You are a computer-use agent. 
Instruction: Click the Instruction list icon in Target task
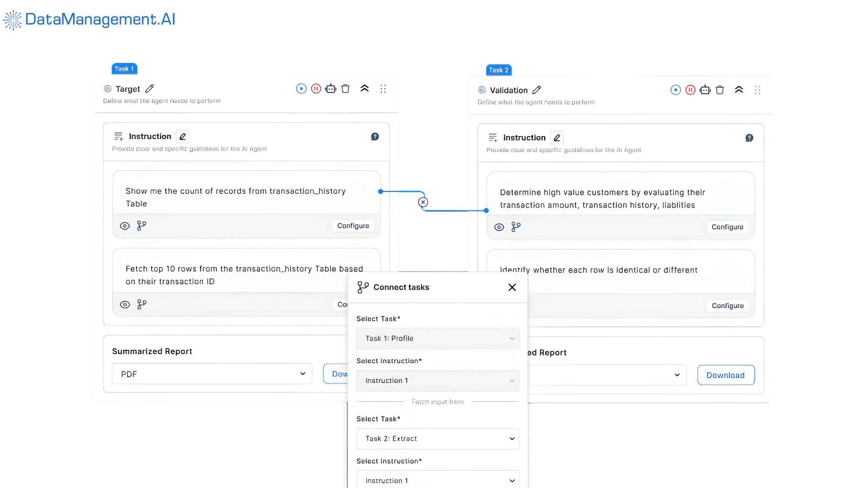pos(119,136)
